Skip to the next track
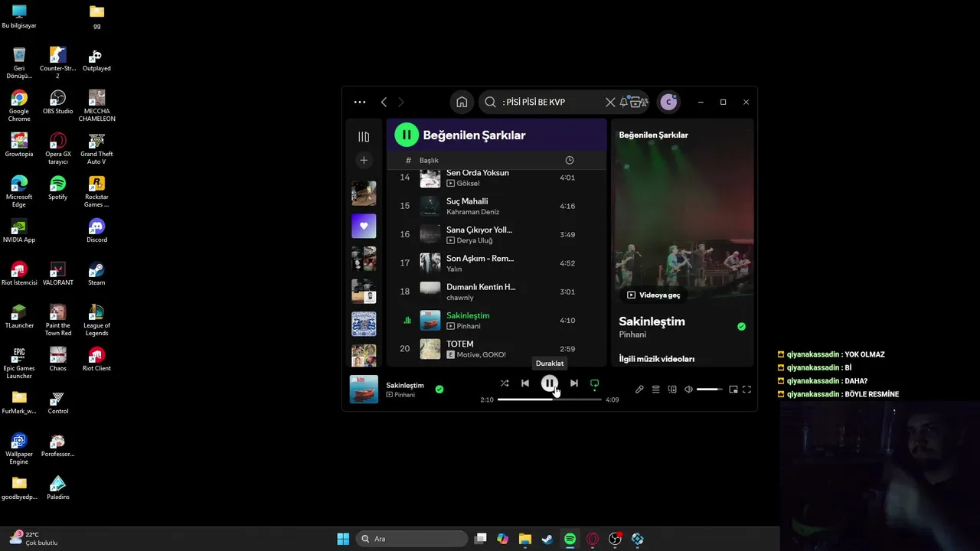The height and width of the screenshot is (551, 980). tap(574, 383)
